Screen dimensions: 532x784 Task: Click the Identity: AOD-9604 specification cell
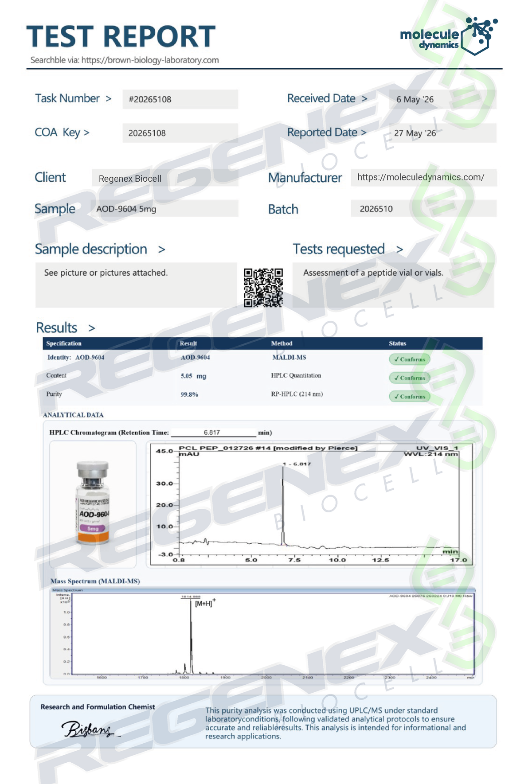(x=76, y=357)
